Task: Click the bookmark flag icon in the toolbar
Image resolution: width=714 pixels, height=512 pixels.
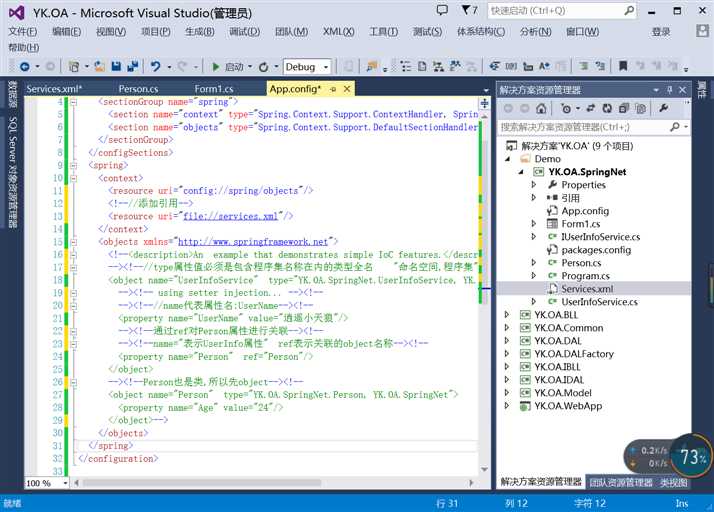Action: [x=623, y=67]
